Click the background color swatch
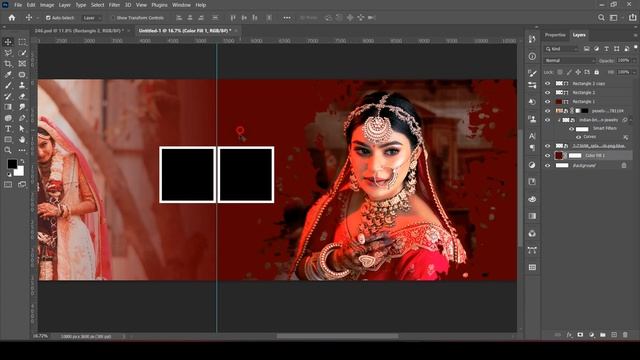 coord(19,171)
